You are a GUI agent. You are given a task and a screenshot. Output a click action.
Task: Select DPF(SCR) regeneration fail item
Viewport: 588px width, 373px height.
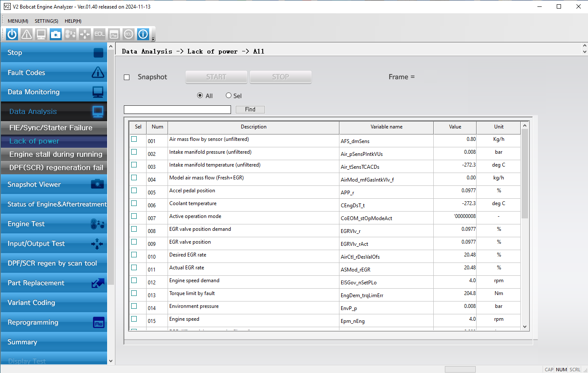54,167
